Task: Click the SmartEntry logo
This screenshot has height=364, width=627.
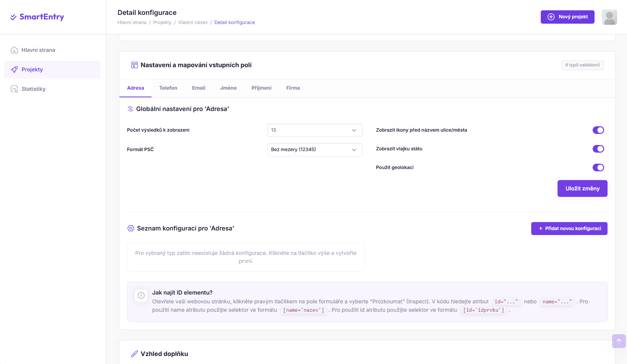Action: [x=37, y=17]
